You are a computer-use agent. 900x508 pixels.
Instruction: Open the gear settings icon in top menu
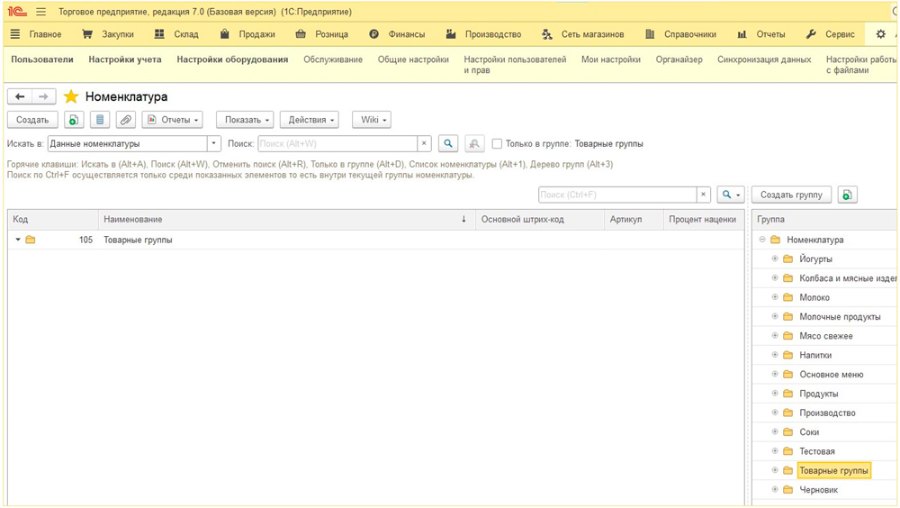(880, 34)
